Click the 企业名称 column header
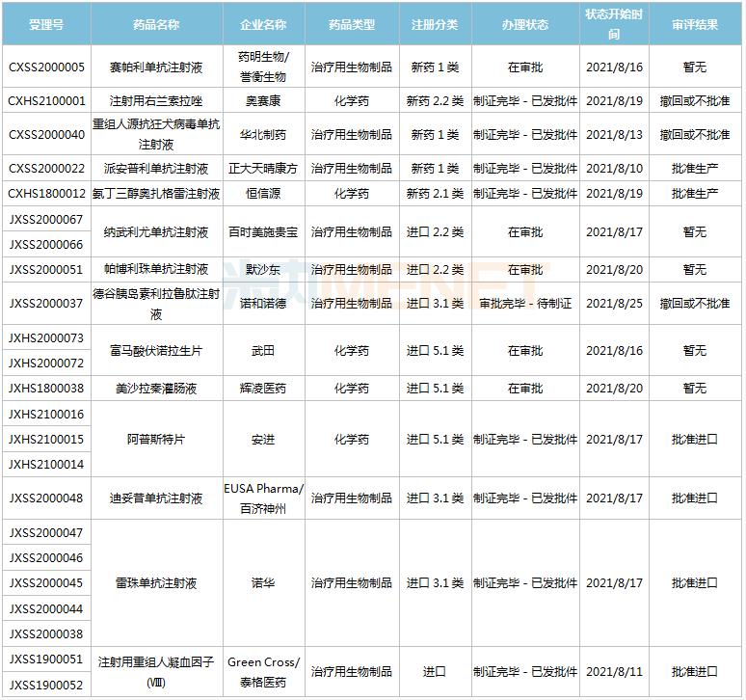This screenshot has width=746, height=700. click(x=263, y=24)
